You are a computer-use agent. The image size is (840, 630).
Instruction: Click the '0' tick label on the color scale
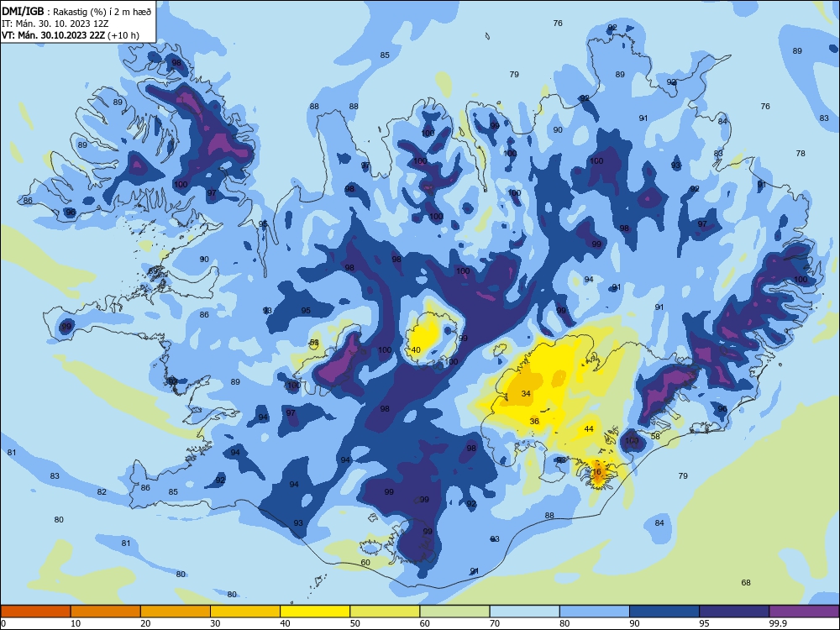tap(3, 623)
